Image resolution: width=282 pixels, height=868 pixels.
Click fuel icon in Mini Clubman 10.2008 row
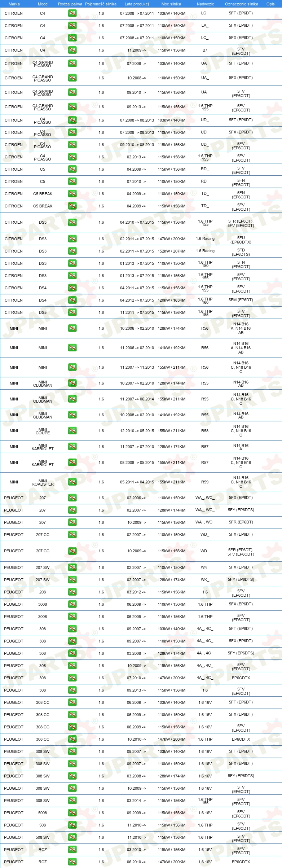pos(72,415)
